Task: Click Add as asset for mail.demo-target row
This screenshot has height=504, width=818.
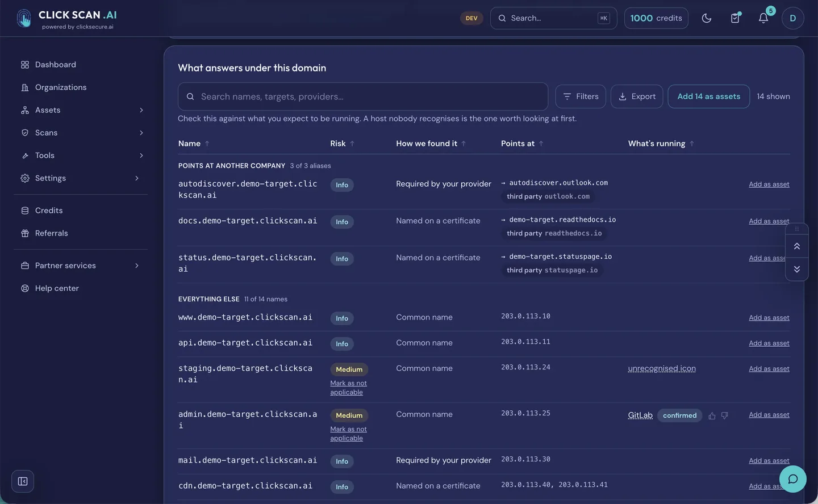Action: click(769, 461)
